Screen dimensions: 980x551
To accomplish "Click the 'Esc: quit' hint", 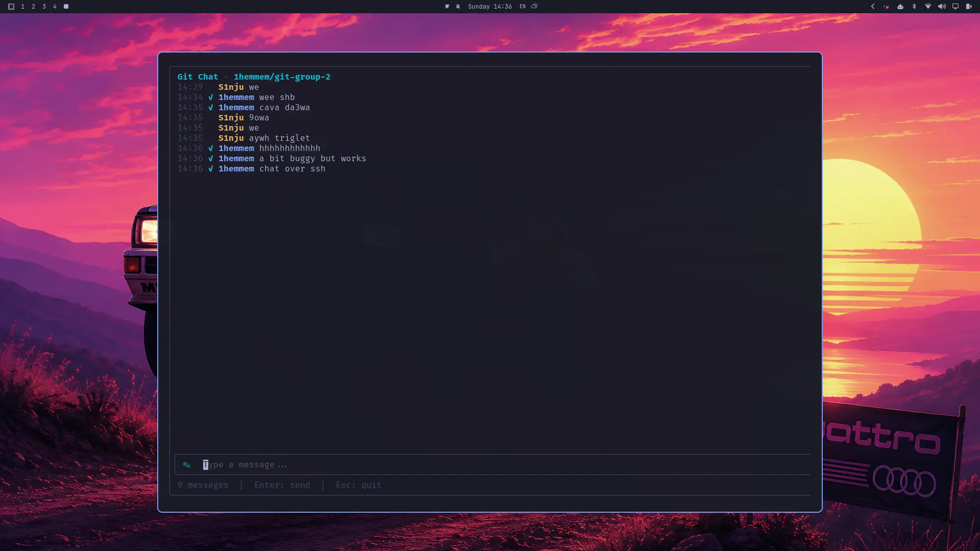I will (358, 485).
